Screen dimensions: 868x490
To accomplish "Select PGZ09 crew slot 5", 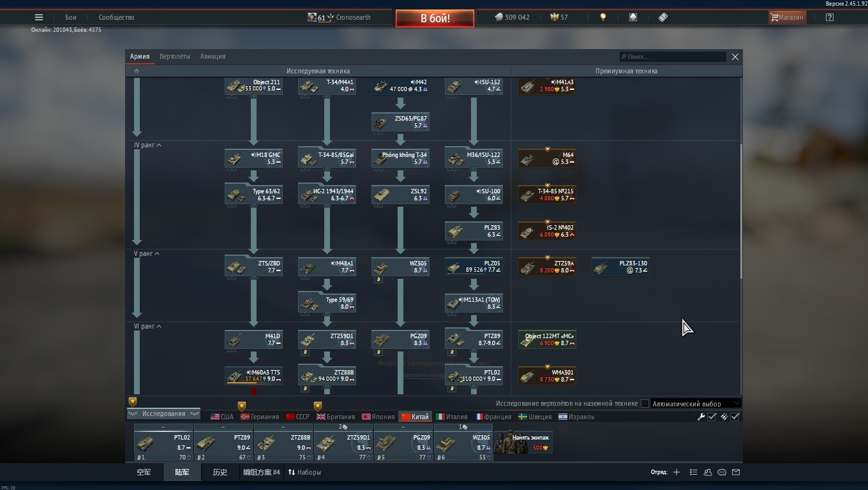I will point(403,442).
